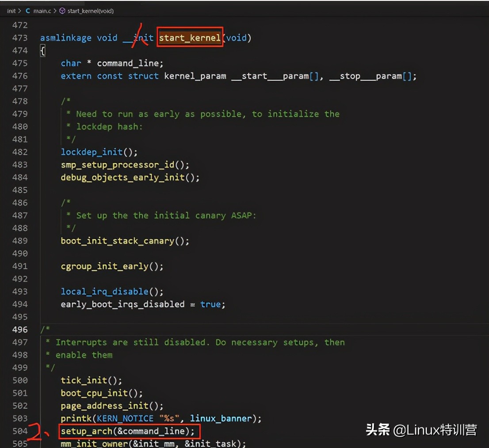This screenshot has width=489, height=448.
Task: Click the 'Set up the the initial canary ASAP' comment
Action: coord(166,216)
